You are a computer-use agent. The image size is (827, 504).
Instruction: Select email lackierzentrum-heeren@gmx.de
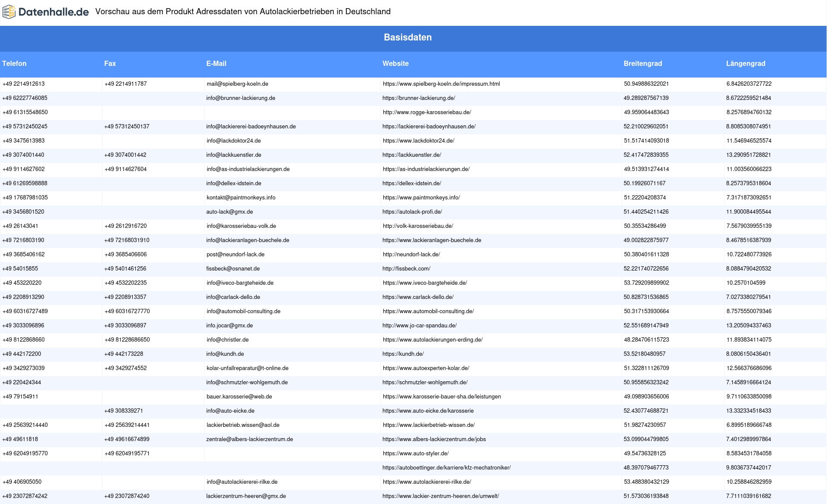(x=246, y=496)
